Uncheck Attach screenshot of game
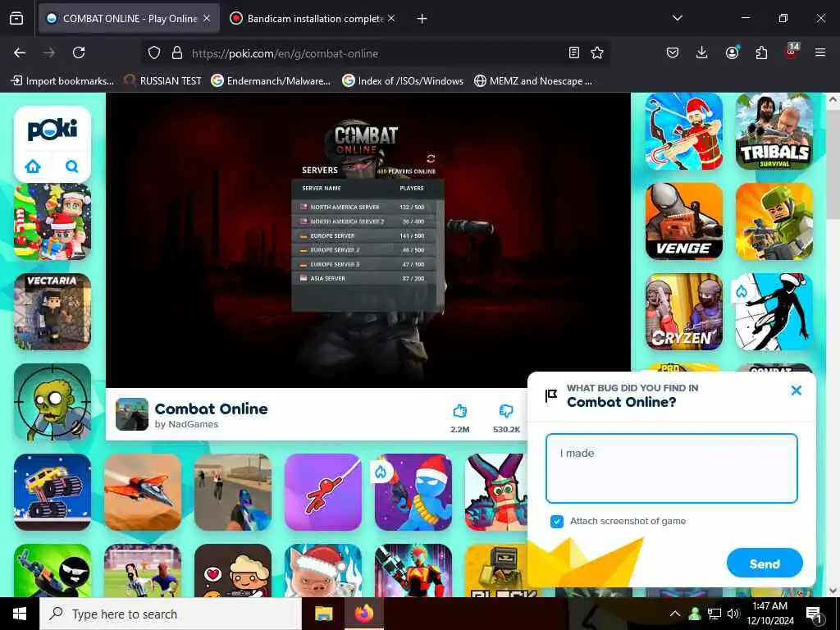 [557, 521]
